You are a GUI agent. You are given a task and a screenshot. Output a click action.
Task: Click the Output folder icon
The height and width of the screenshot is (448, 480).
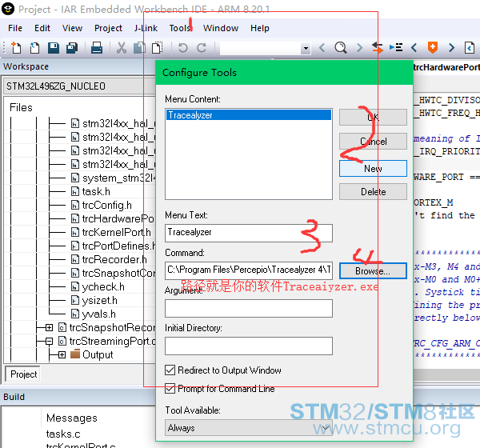click(x=75, y=354)
